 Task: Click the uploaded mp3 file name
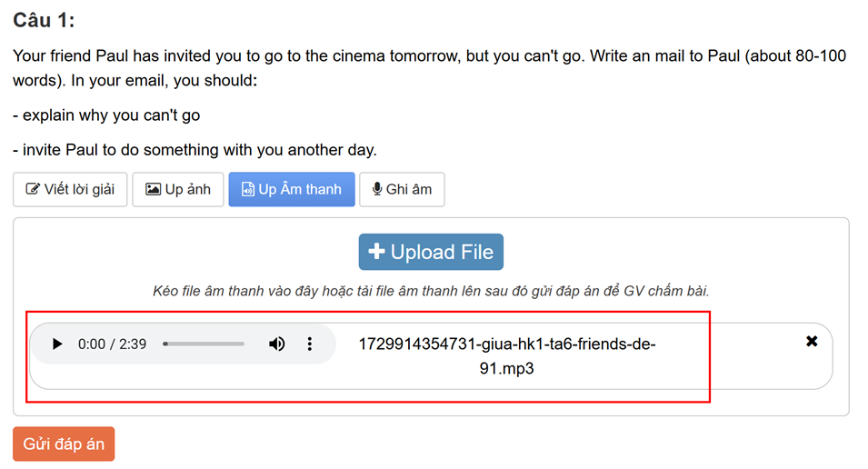pos(506,356)
